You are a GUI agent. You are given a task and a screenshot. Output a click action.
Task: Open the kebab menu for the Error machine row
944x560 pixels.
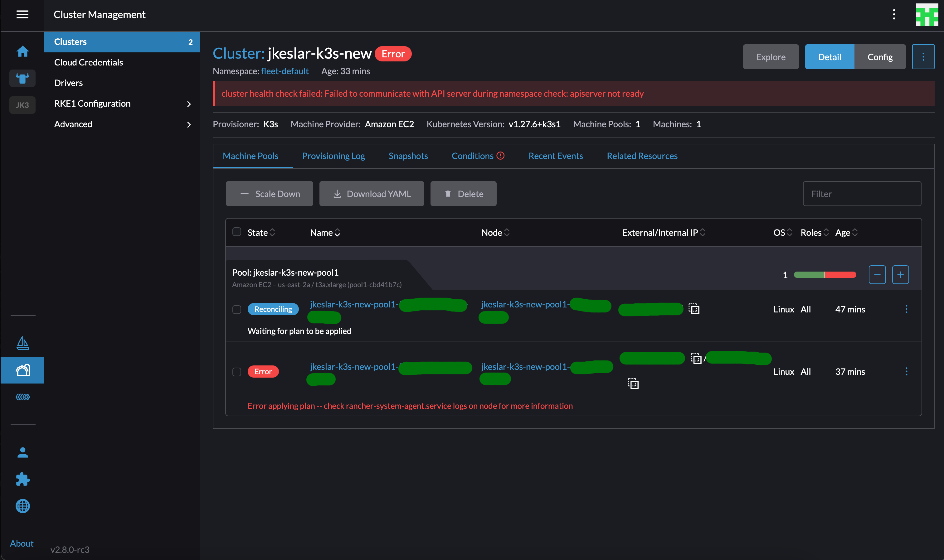pyautogui.click(x=907, y=371)
